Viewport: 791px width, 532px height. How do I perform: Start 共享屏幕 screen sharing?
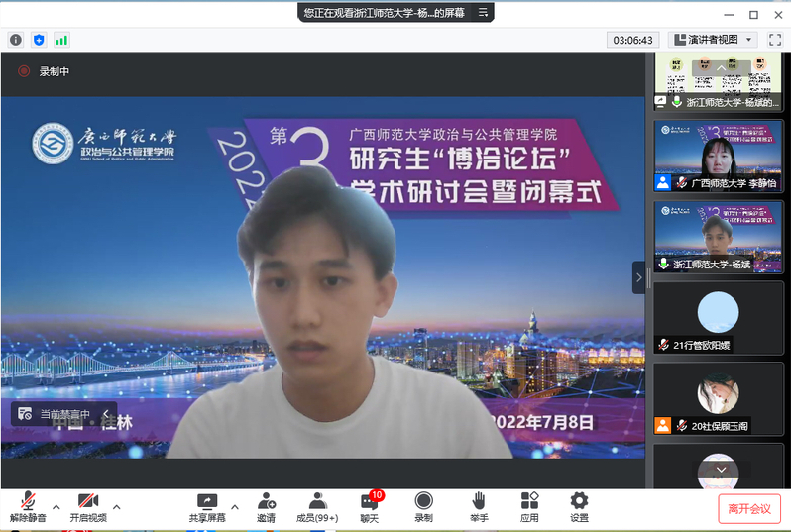pyautogui.click(x=207, y=507)
